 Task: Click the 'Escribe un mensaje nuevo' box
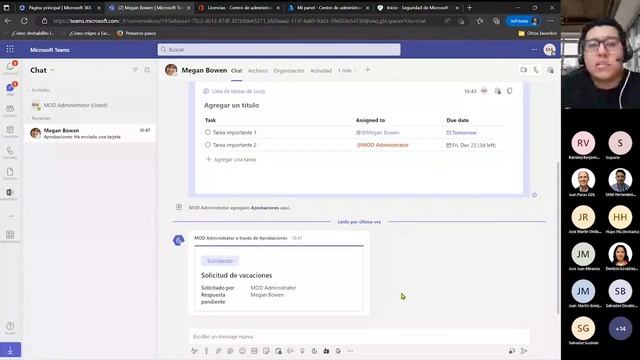click(359, 336)
